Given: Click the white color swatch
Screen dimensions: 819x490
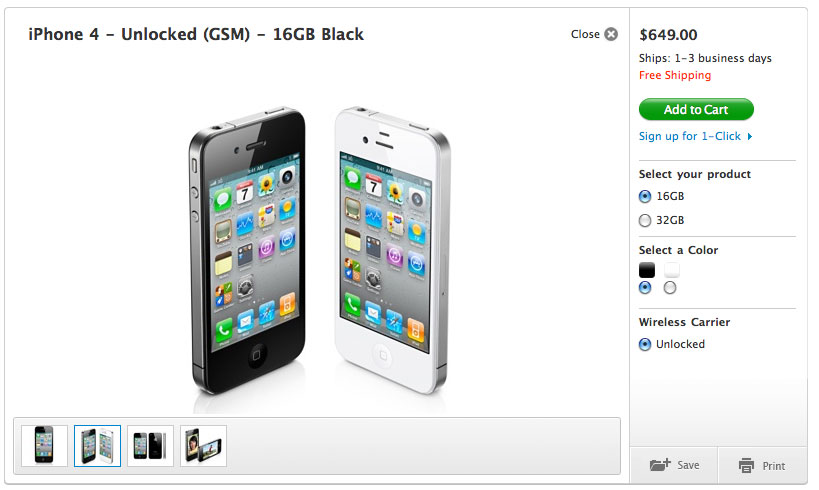Looking at the screenshot, I should 672,270.
